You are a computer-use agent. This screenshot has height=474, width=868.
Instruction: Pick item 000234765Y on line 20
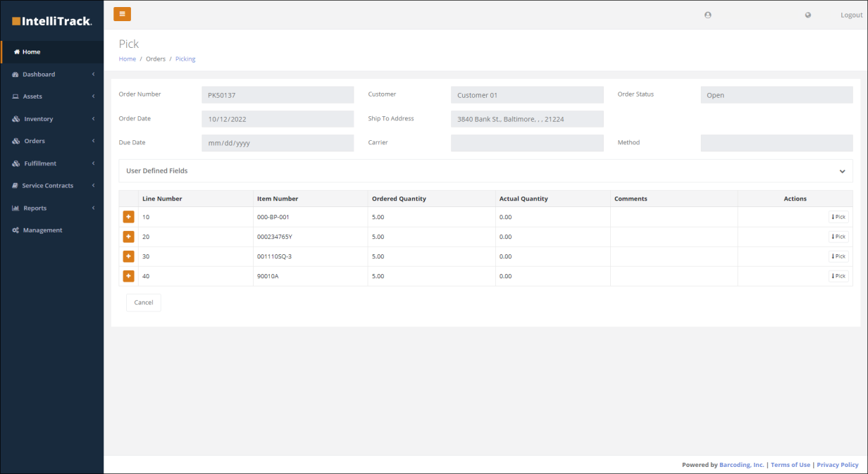pos(838,237)
